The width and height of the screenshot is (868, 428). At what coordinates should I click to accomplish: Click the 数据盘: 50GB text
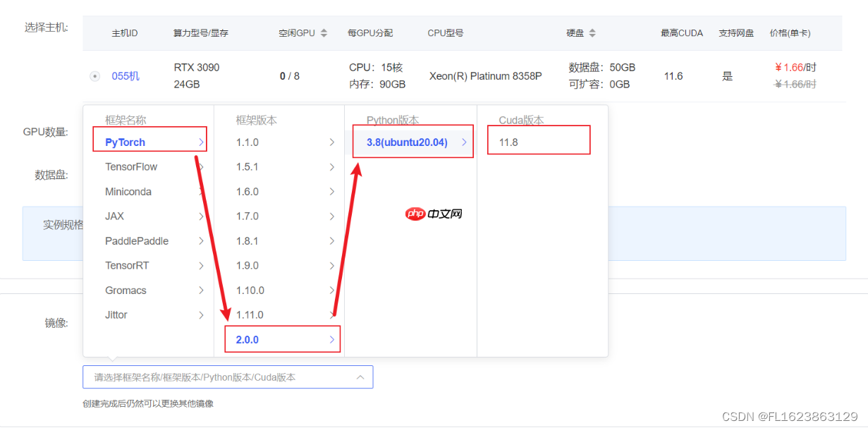coord(602,68)
